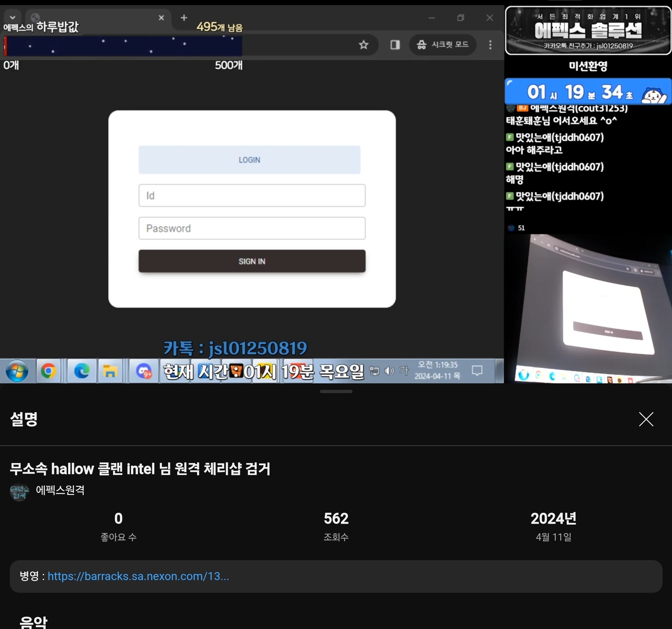The height and width of the screenshot is (629, 672).
Task: Launch Chrome from the taskbar
Action: click(49, 371)
